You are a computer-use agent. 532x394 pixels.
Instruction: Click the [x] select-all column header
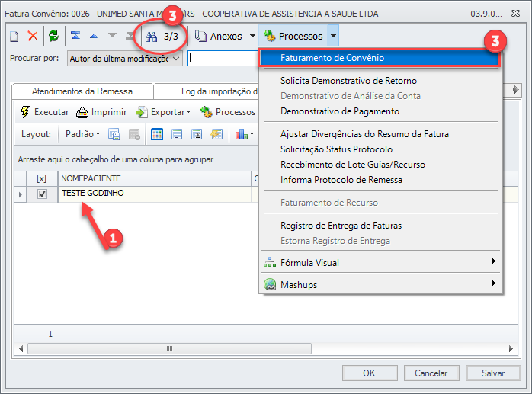click(42, 178)
